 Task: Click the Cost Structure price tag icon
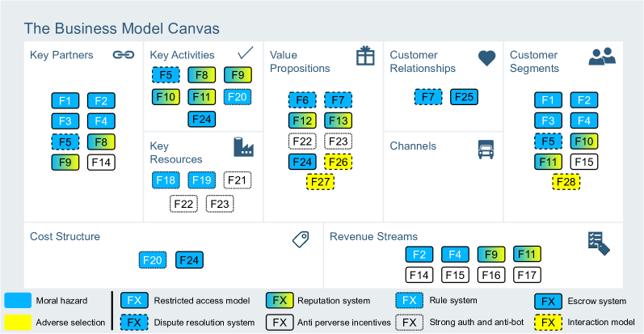[x=301, y=239]
